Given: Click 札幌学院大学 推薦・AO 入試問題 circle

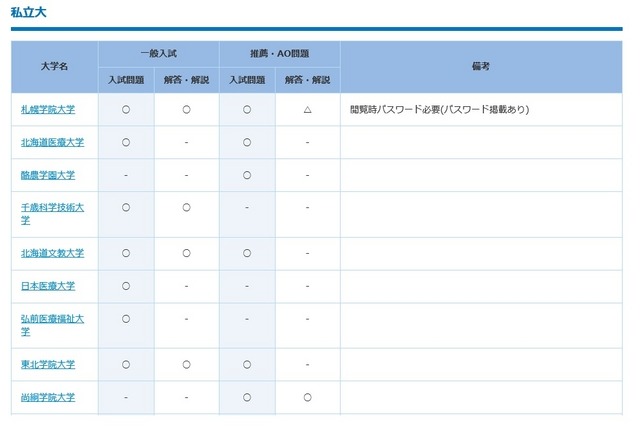Looking at the screenshot, I should point(247,109).
